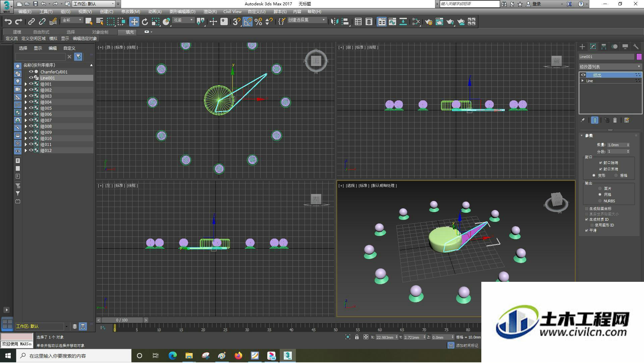Image resolution: width=644 pixels, height=363 pixels.
Task: Toggle the Angle Snap button
Action: click(x=248, y=22)
